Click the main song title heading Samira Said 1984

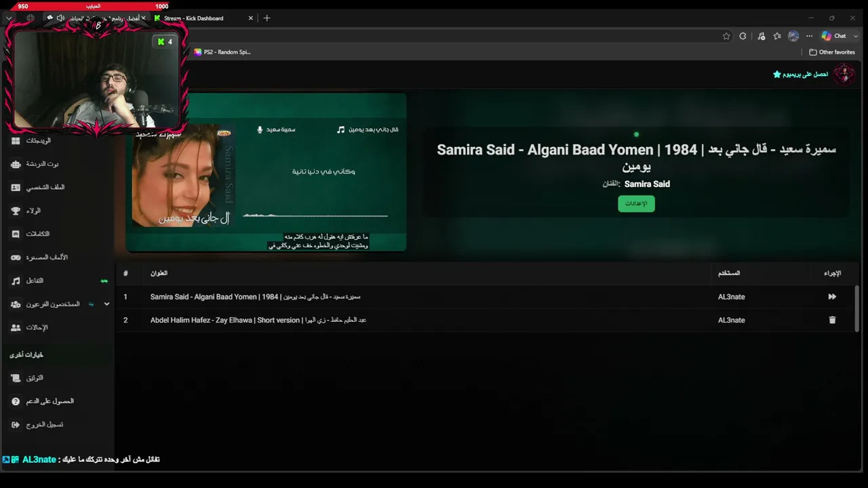[636, 157]
